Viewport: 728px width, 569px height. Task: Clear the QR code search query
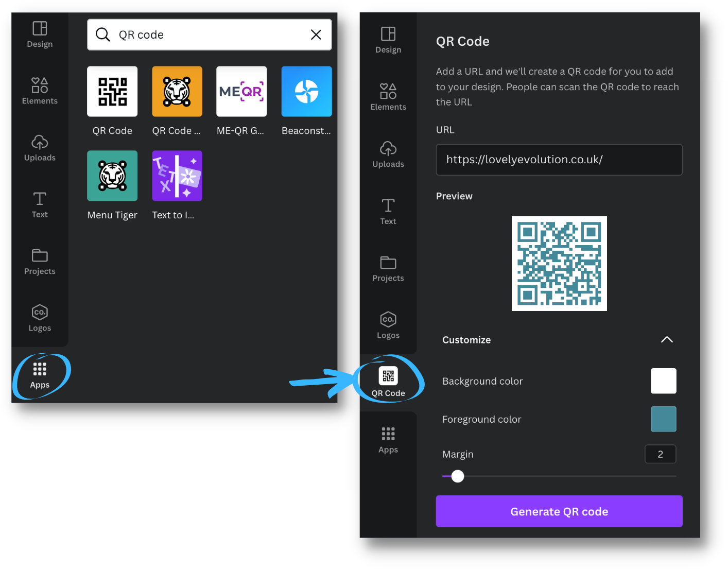[x=316, y=35]
